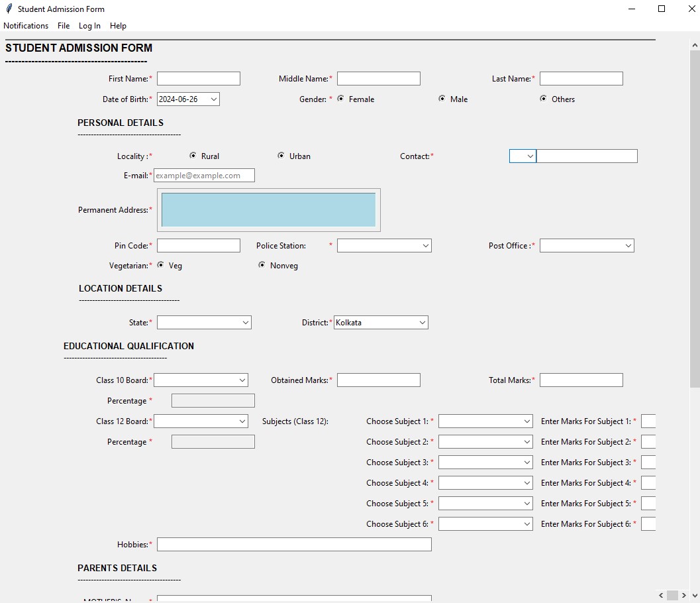Expand the State dropdown
The height and width of the screenshot is (603, 700).
coord(245,323)
